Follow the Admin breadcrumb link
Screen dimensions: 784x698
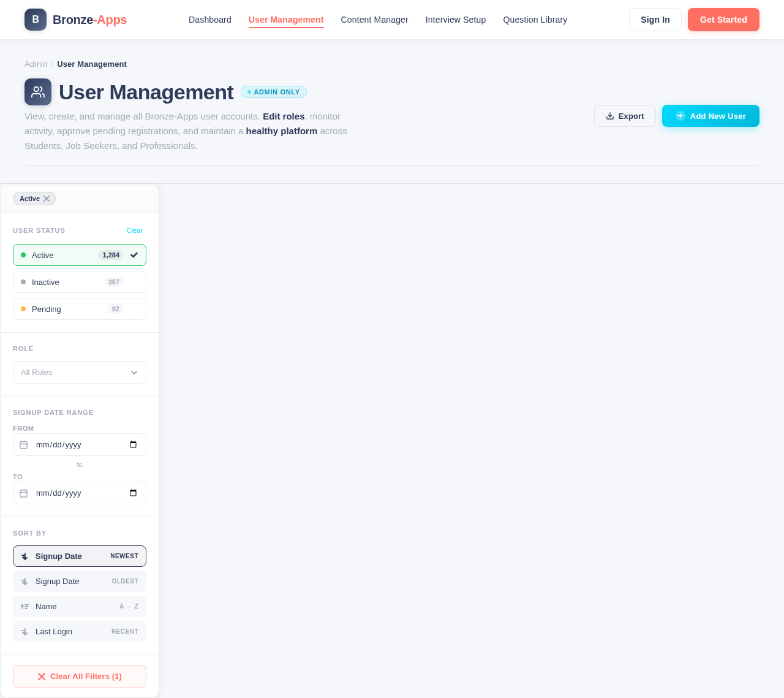pyautogui.click(x=36, y=63)
